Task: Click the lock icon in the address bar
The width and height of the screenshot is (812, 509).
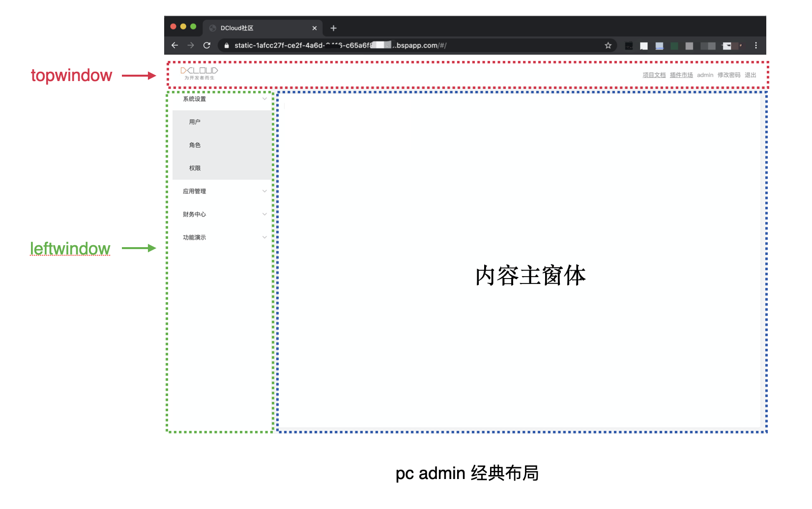Action: click(226, 45)
